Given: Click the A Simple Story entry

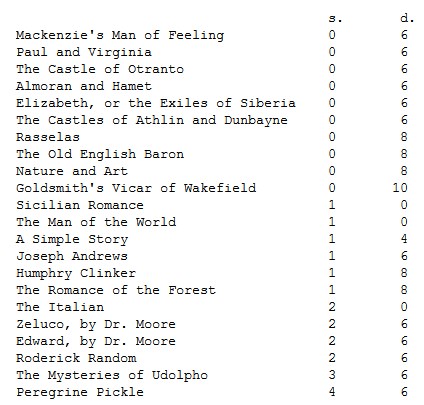Looking at the screenshot, I should [72, 239].
